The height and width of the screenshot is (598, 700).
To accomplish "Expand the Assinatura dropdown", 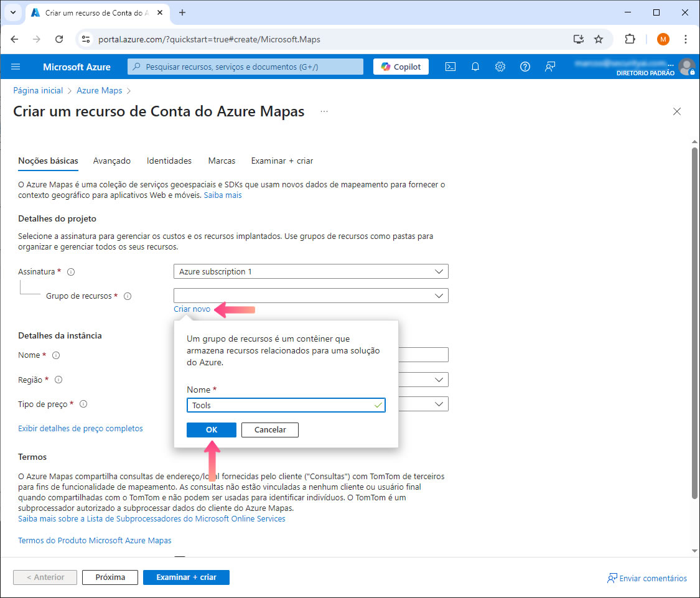I will click(310, 271).
